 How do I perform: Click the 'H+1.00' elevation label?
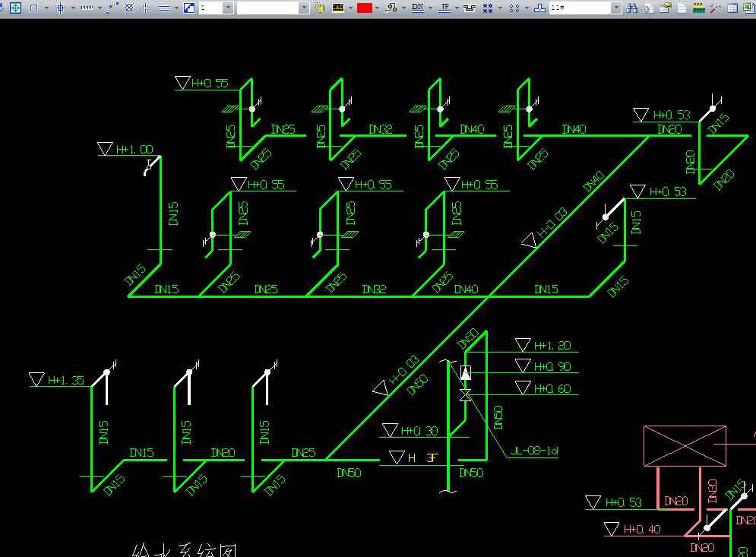point(134,150)
